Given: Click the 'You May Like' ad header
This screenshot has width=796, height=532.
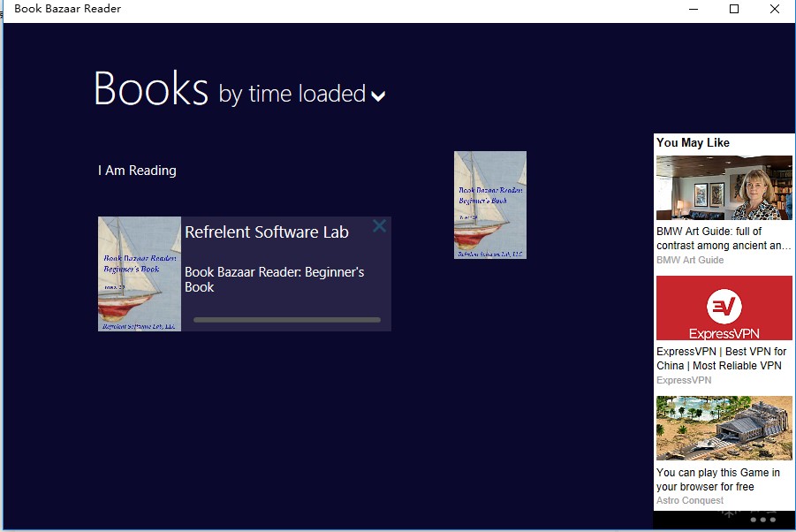Looking at the screenshot, I should coord(693,142).
